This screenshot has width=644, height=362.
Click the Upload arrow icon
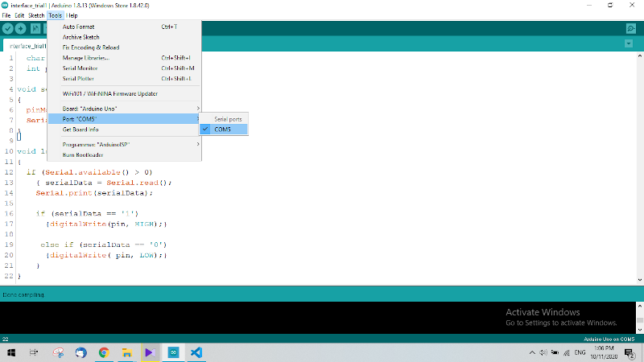pos(21,28)
